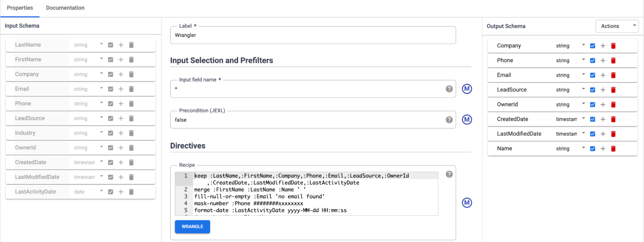Viewport: 644px width, 242px height.
Task: Open help for Precondition (JEXL) field
Action: coord(449,120)
